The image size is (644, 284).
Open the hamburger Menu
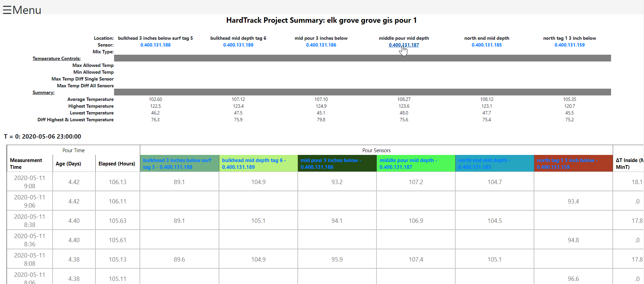(22, 10)
